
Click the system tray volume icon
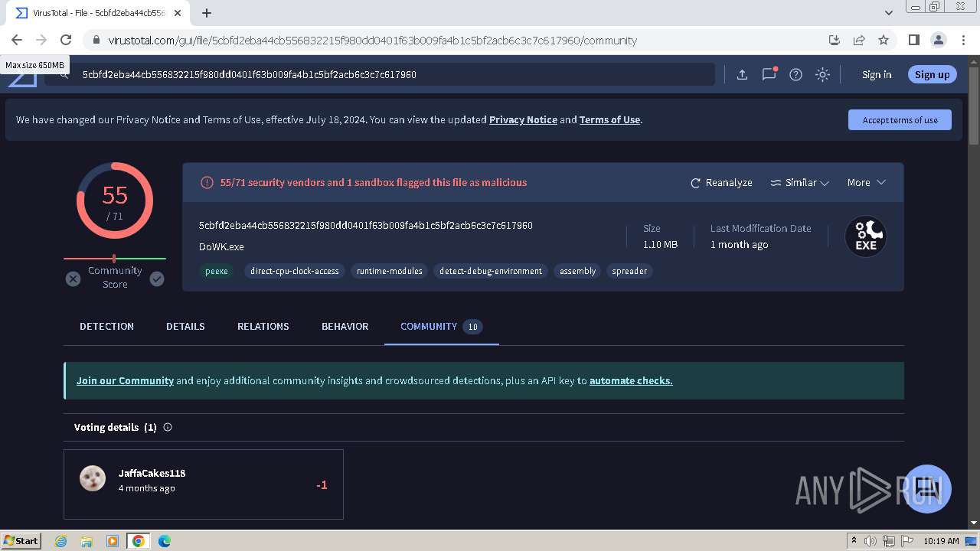pyautogui.click(x=871, y=541)
